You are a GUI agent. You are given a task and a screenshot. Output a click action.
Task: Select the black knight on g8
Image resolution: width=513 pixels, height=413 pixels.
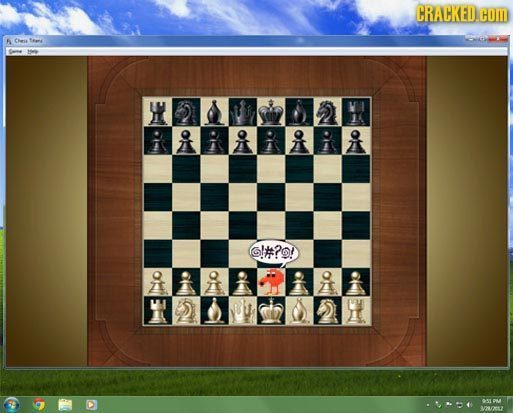pos(328,113)
